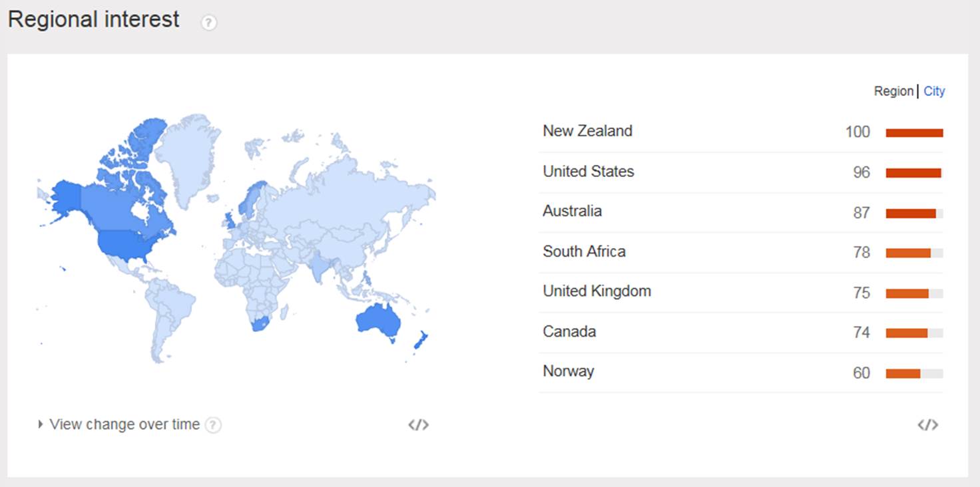Click the Norway interest bar
The image size is (980, 487).
pyautogui.click(x=903, y=373)
